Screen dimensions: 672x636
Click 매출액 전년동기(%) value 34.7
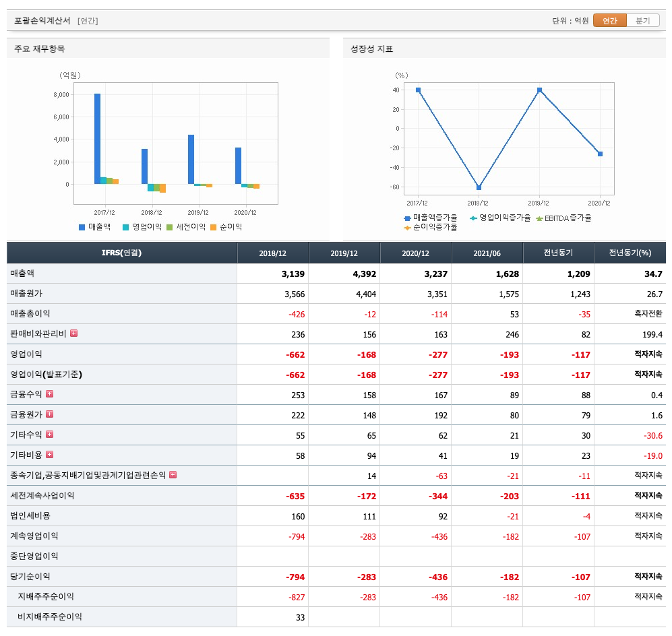coord(653,274)
